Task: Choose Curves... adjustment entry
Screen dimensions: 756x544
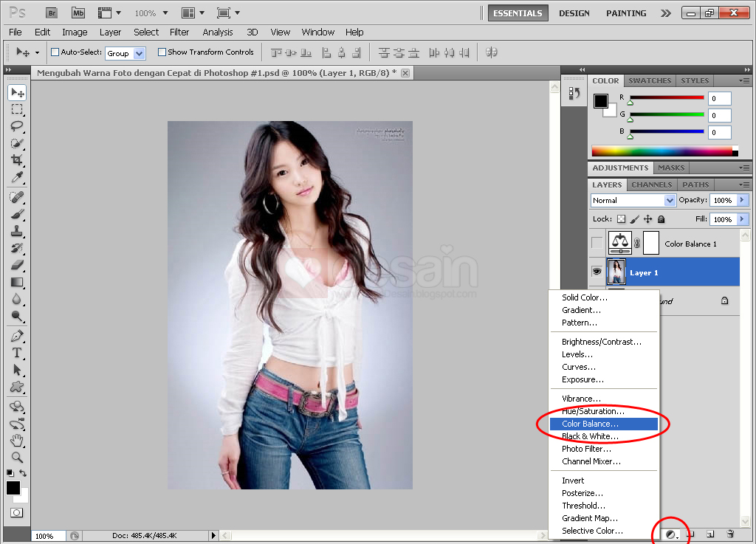Action: pyautogui.click(x=604, y=367)
